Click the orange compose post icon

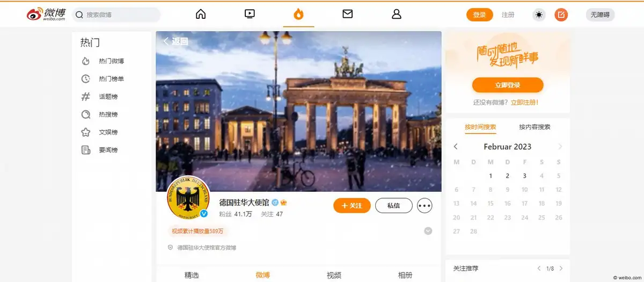[561, 15]
